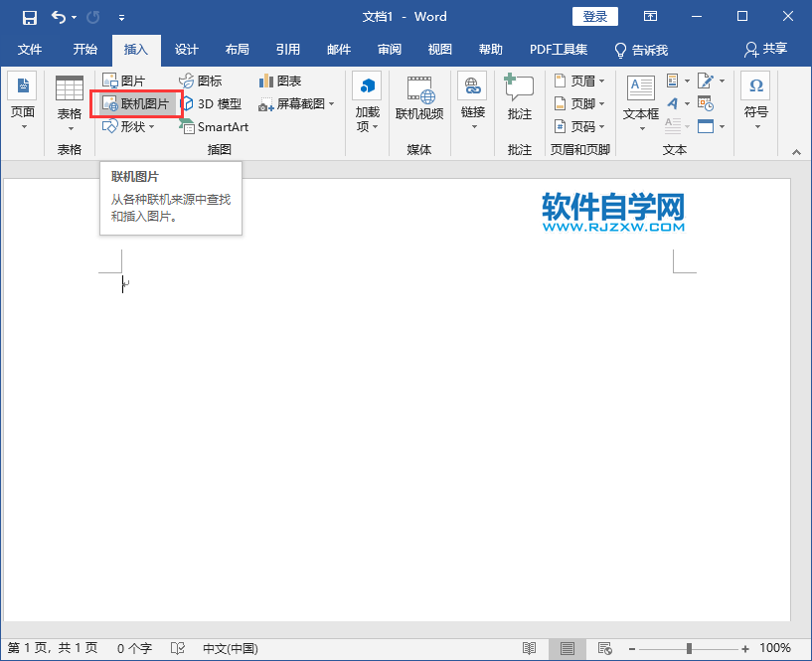Viewport: 812px width, 661px height.
Task: Switch to the 设计 ribbon tab
Action: [x=188, y=50]
